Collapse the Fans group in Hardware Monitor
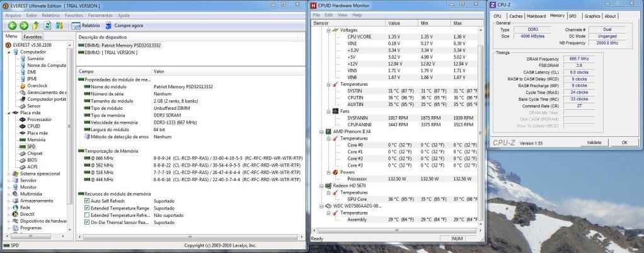Viewport: 644px width, 253px height. pyautogui.click(x=328, y=111)
